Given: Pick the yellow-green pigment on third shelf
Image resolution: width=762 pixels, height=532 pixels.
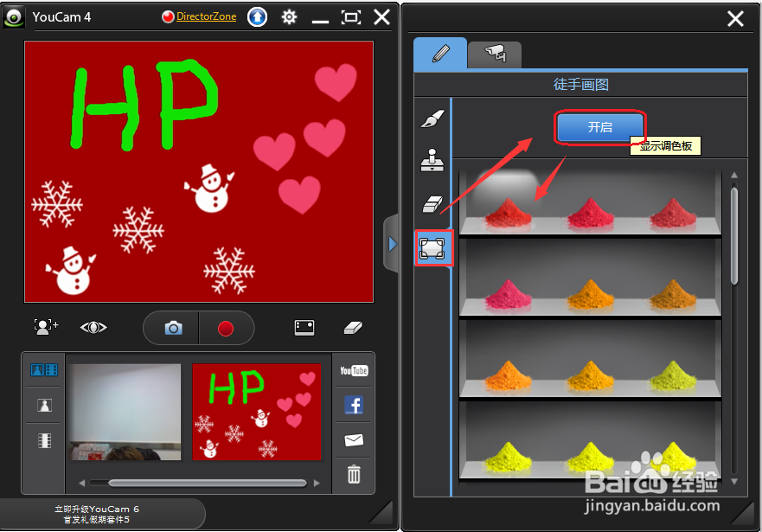Looking at the screenshot, I should point(673,376).
